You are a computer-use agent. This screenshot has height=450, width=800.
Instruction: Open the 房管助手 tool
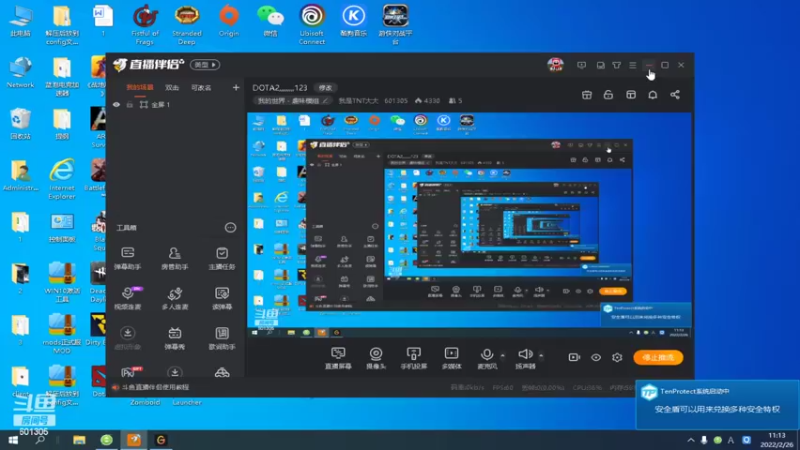pyautogui.click(x=174, y=258)
